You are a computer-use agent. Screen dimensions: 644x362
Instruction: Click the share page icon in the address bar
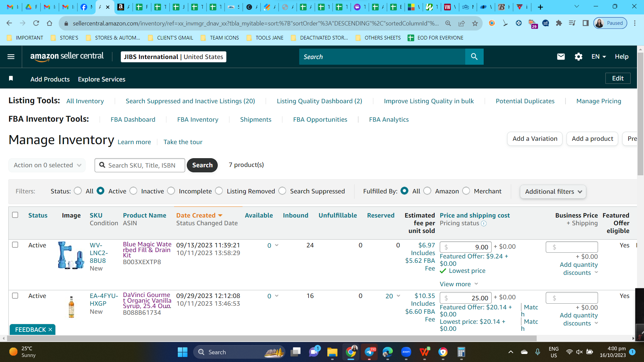[462, 23]
